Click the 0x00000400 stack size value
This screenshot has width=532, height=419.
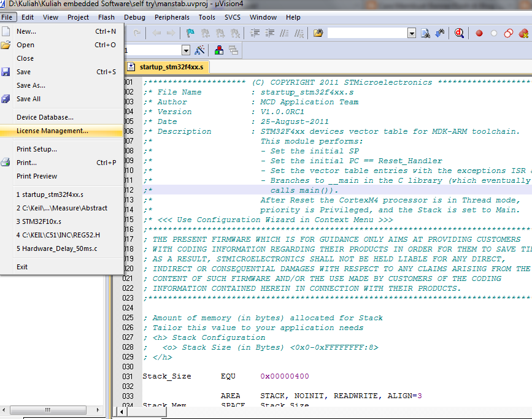(285, 376)
